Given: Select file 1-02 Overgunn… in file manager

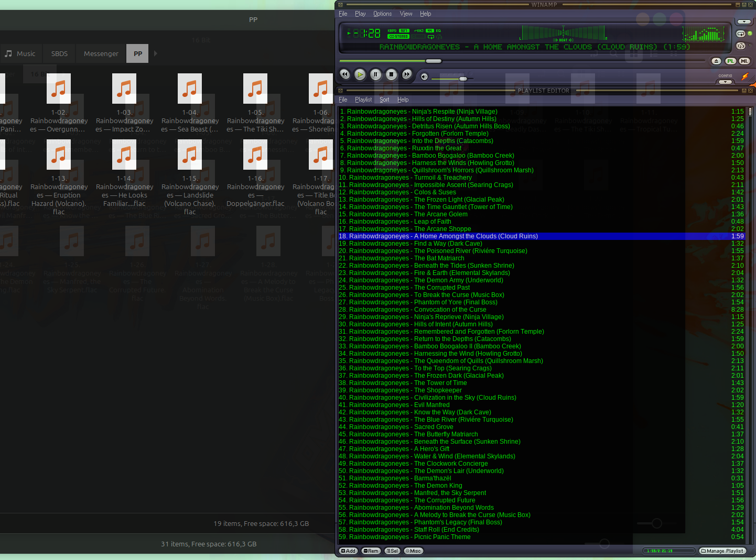Looking at the screenshot, I should tap(59, 103).
